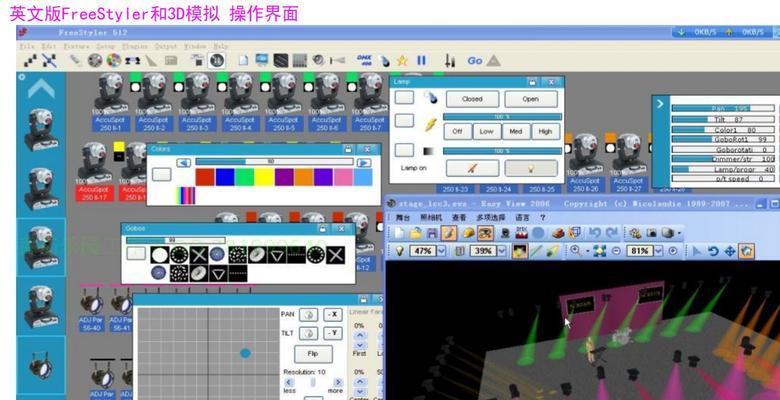Click open folder icon in Easy View toolbar
The width and height of the screenshot is (780, 400).
[416, 233]
